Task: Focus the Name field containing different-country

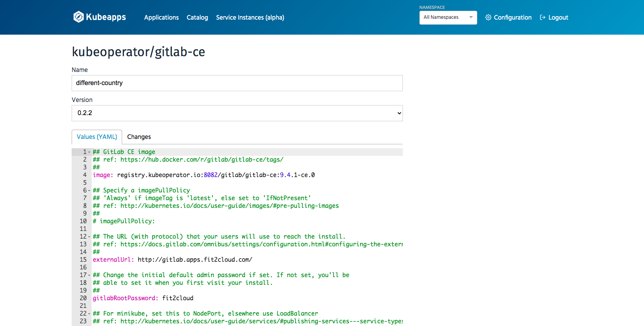Action: tap(237, 83)
